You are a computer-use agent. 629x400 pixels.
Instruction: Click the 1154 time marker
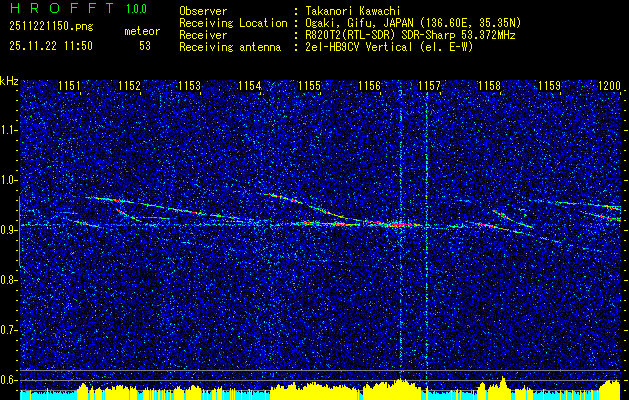(250, 86)
